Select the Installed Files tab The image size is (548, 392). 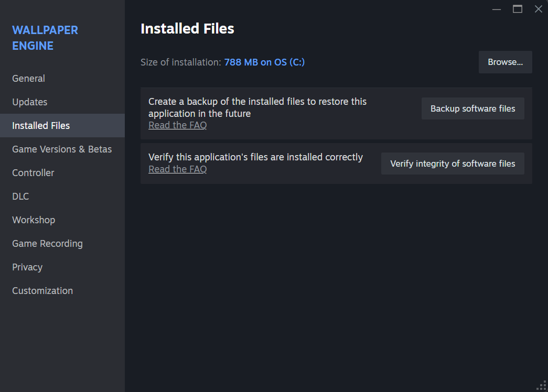tap(62, 125)
